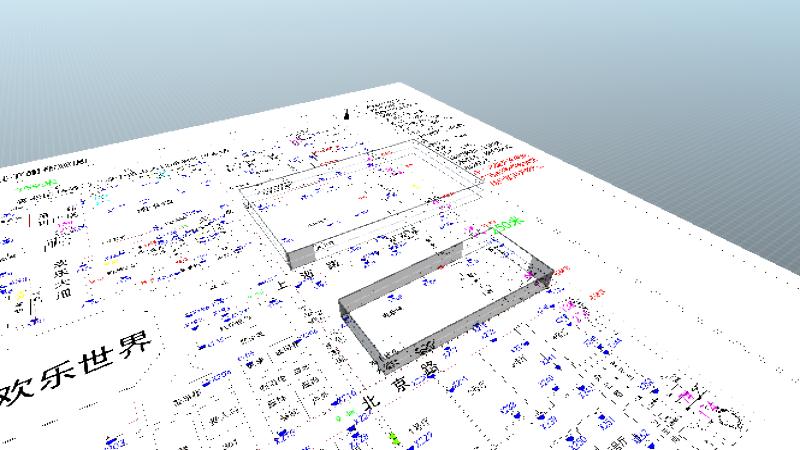Viewport: 800px width, 450px height.
Task: Click the green label beside gray box
Action: 503,226
